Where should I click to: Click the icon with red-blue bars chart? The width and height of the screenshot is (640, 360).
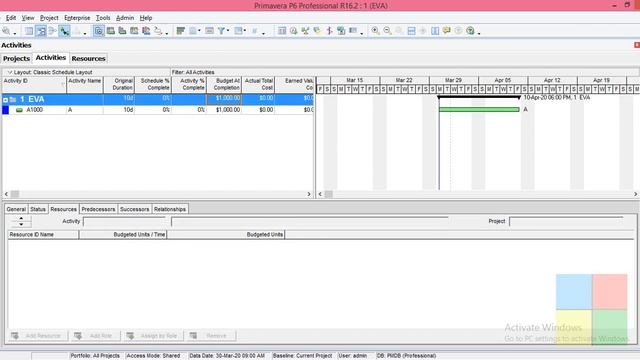(146, 31)
